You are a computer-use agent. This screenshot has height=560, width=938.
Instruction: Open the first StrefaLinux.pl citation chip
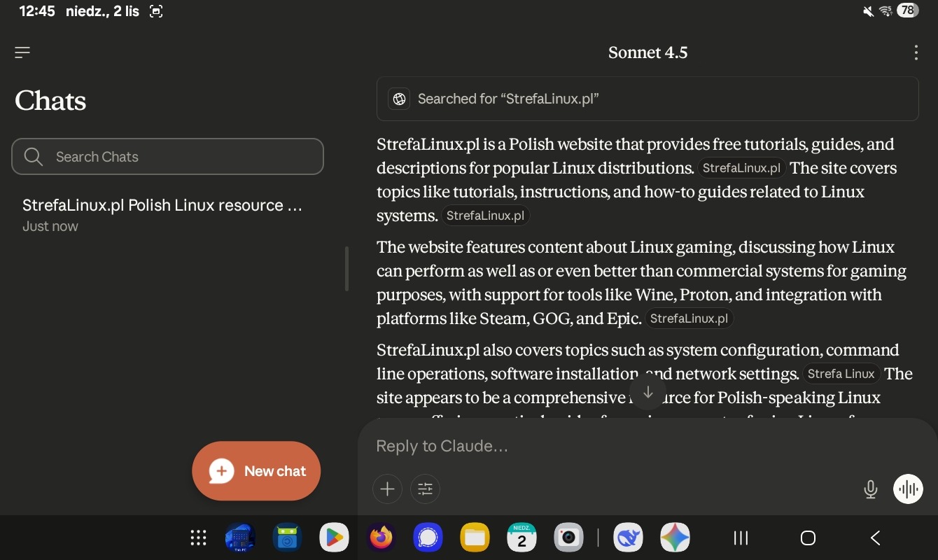pos(741,168)
